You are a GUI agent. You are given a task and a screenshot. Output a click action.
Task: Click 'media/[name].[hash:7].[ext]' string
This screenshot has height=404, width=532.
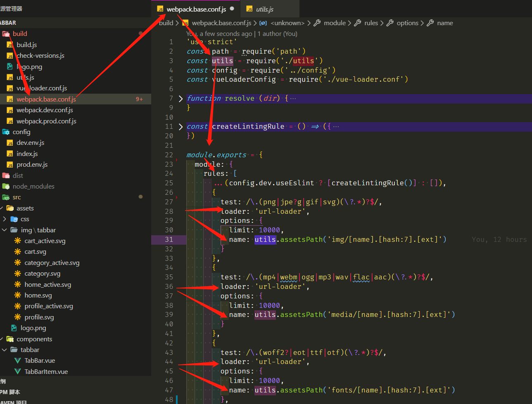[x=389, y=315]
